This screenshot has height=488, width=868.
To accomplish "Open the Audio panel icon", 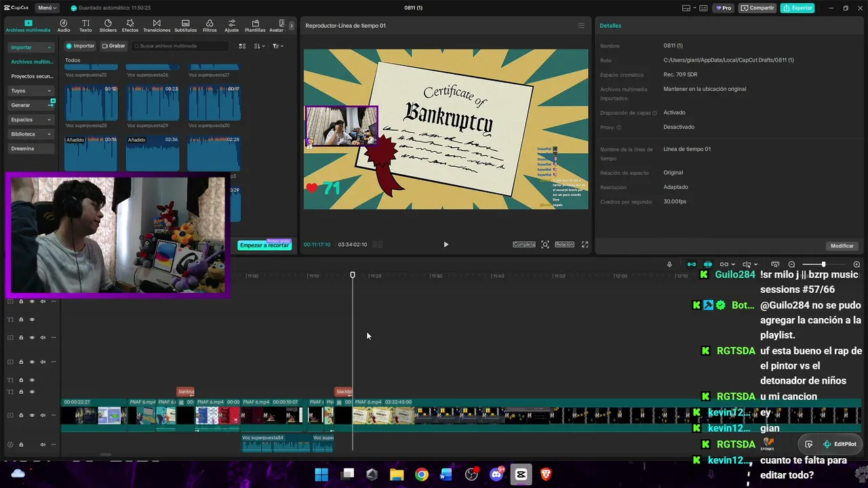I will pyautogui.click(x=64, y=26).
